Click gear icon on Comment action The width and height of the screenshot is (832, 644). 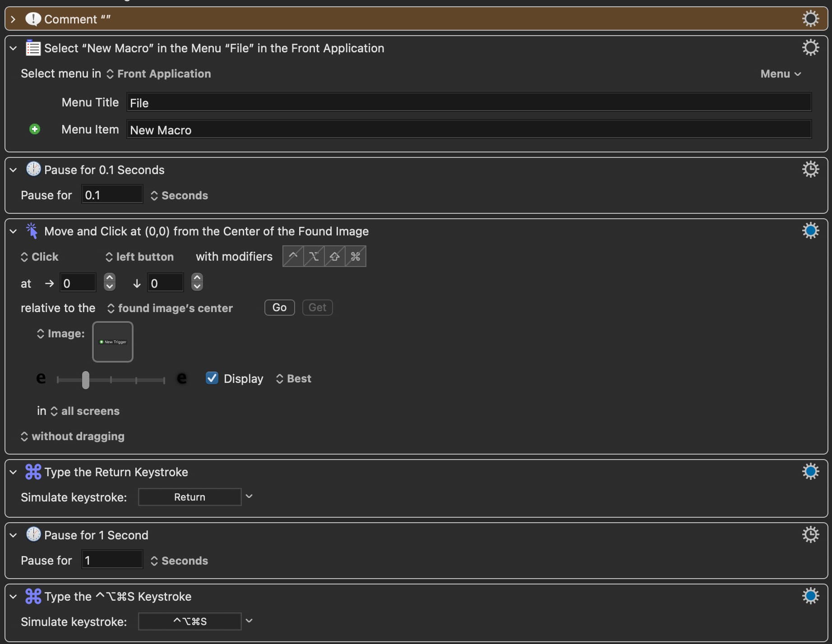pos(810,19)
